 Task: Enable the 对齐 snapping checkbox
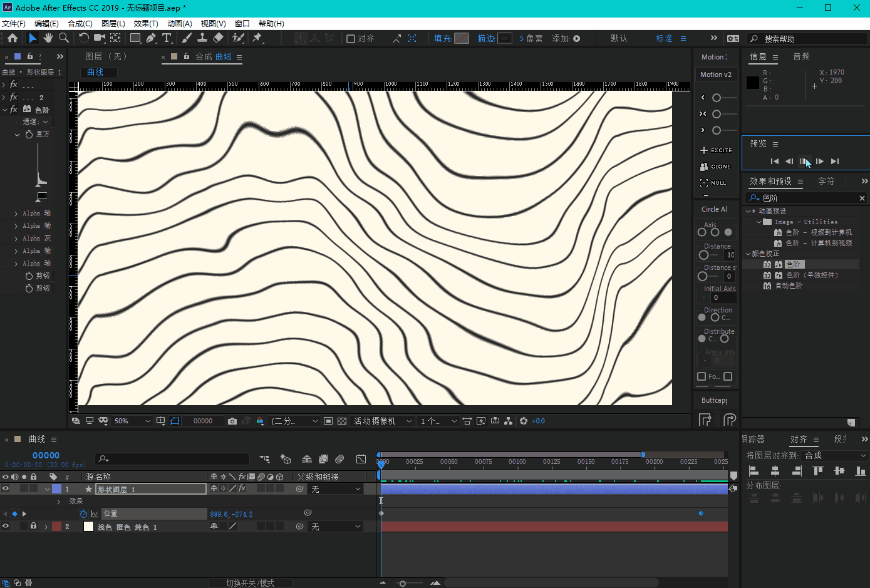click(x=351, y=39)
